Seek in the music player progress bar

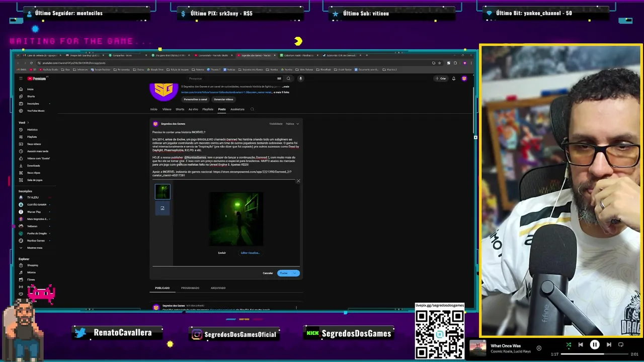595,354
